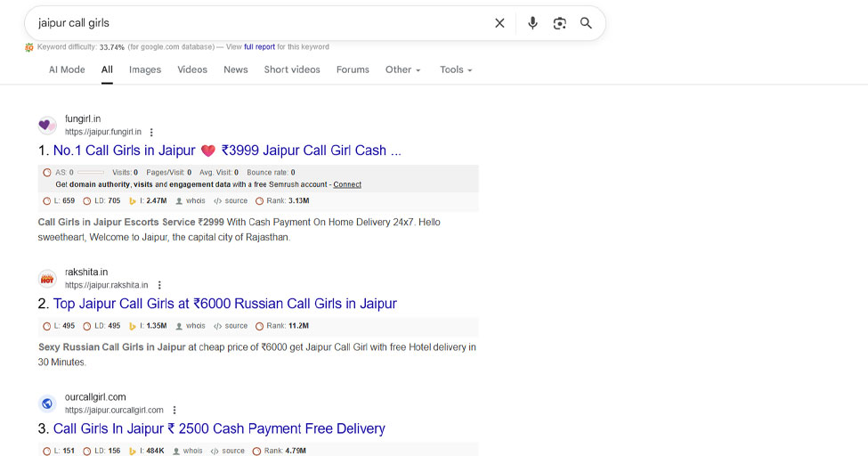Click the SEOquake icon beside Keyword difficulty
This screenshot has width=868, height=456.
(x=29, y=48)
